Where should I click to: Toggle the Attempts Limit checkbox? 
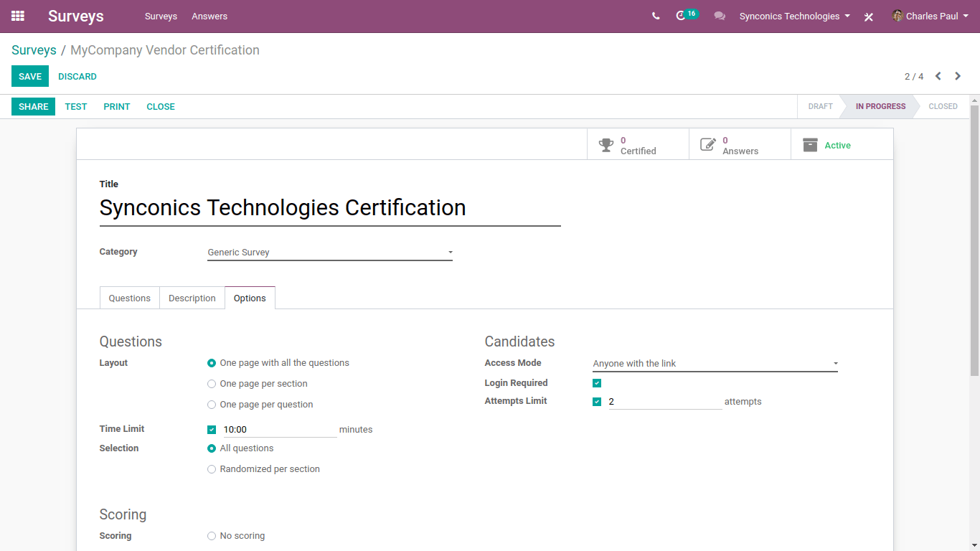tap(597, 402)
